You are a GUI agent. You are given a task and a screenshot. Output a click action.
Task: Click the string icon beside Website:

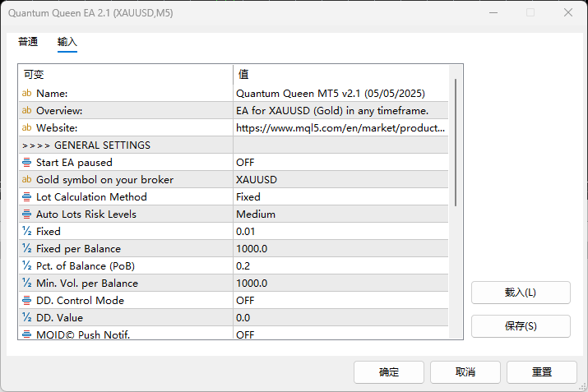pos(26,127)
